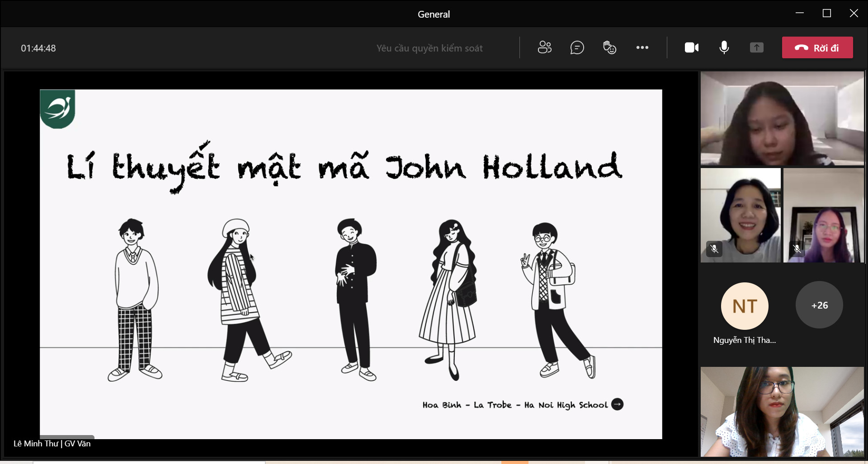Select the NT Nguyễn Thị Tha... avatar
Viewport: 868px width, 464px height.
[x=745, y=306]
